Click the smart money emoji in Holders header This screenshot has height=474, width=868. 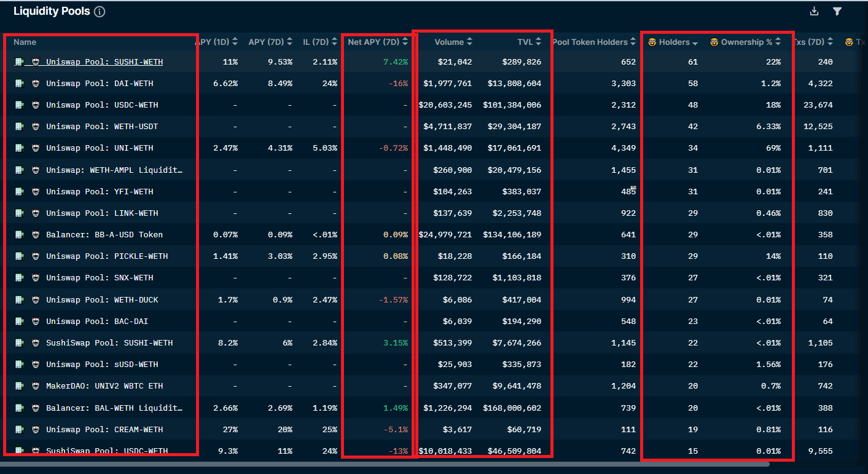tap(652, 42)
